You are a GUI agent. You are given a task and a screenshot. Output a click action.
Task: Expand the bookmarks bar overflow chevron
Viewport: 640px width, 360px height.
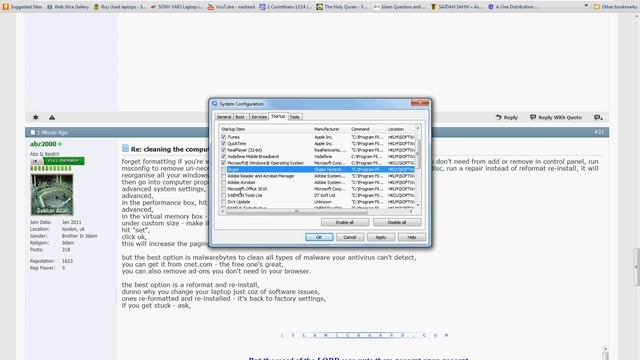pyautogui.click(x=586, y=6)
